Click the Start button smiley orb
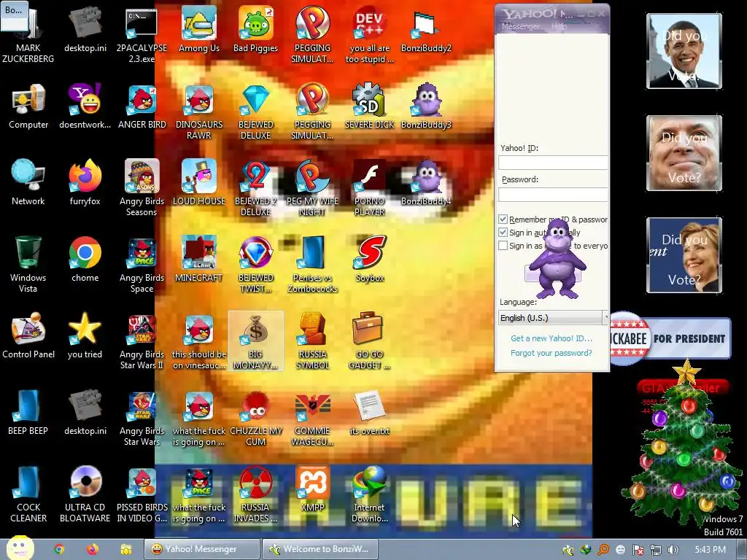Image resolution: width=747 pixels, height=560 pixels. 20,548
